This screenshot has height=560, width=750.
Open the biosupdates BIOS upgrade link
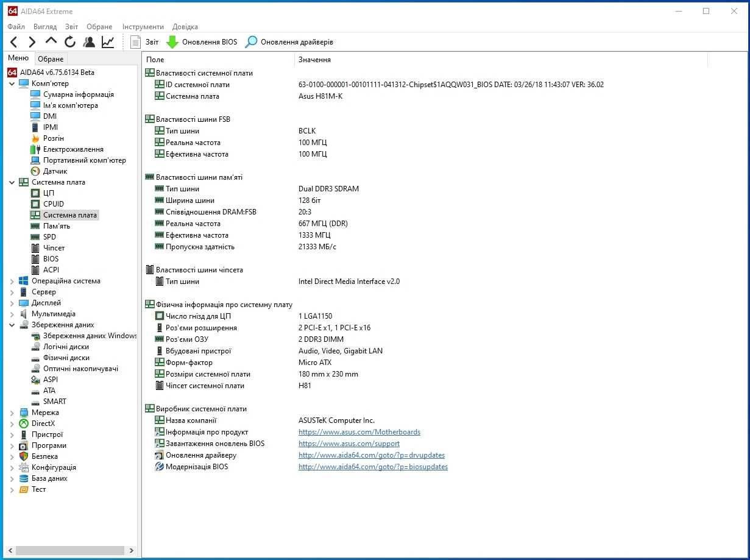pyautogui.click(x=373, y=467)
